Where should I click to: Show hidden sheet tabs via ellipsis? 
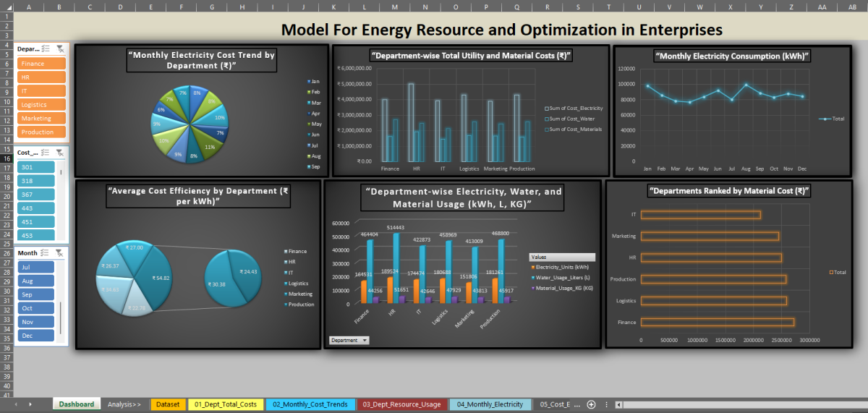(x=606, y=404)
